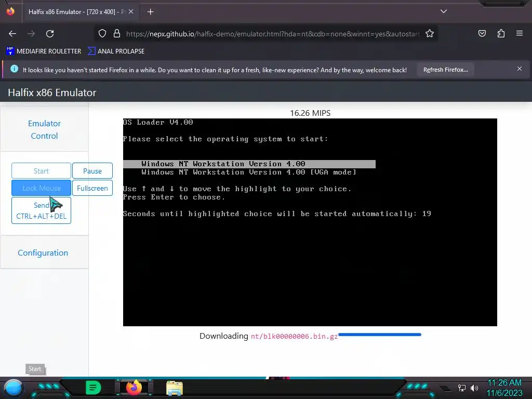This screenshot has width=532, height=399.
Task: Click the Halfix x86 Emulator header title
Action: coord(52,92)
